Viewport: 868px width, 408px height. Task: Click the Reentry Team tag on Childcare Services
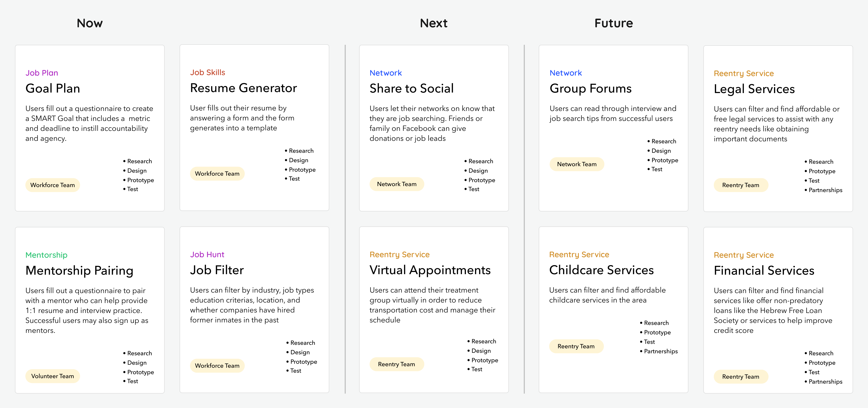click(576, 346)
